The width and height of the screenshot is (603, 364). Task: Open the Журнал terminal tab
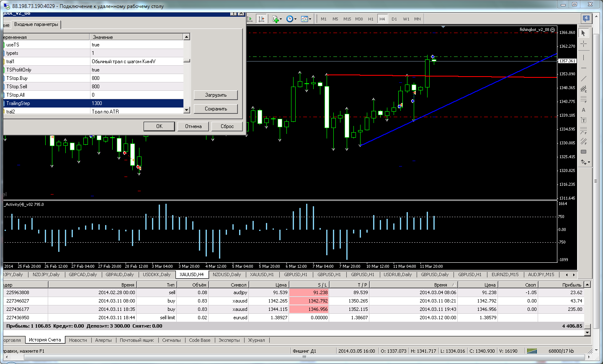tap(256, 340)
